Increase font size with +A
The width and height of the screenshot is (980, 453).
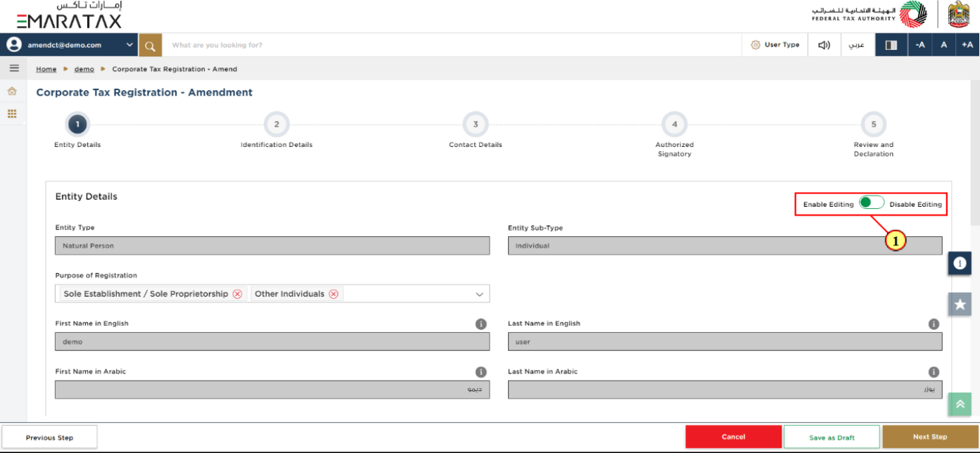point(967,45)
